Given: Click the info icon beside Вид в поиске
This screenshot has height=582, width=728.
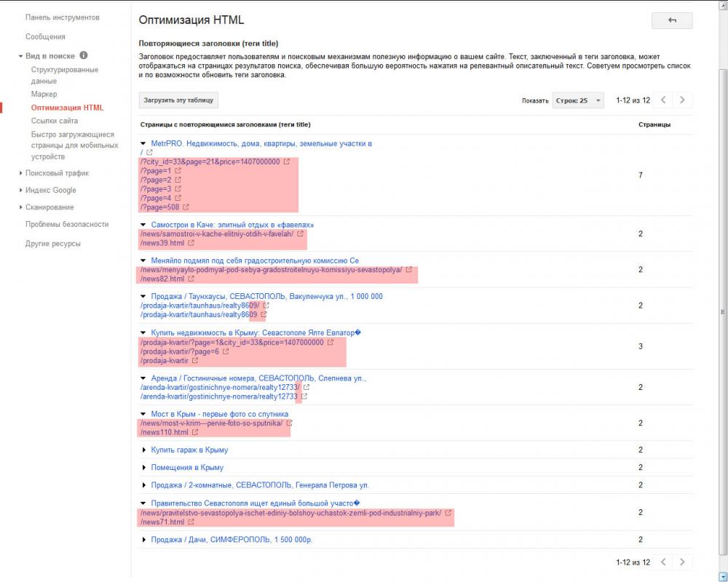Looking at the screenshot, I should click(x=84, y=55).
